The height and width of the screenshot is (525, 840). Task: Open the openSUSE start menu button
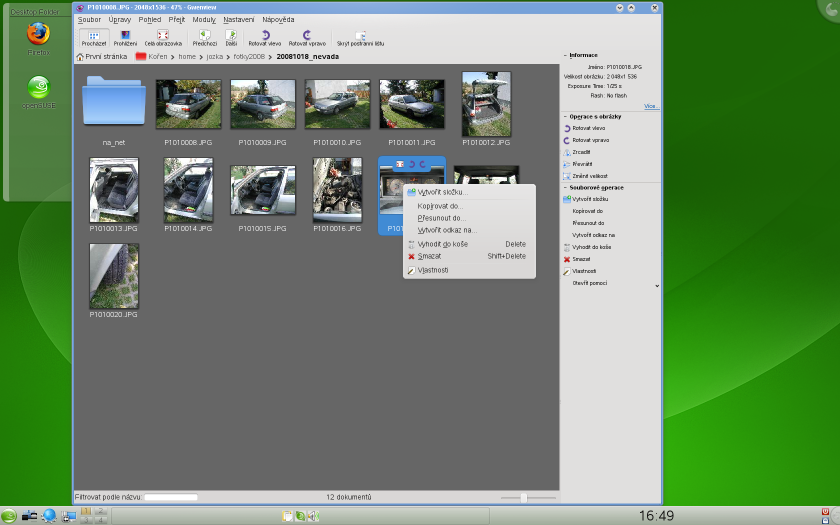pos(9,516)
